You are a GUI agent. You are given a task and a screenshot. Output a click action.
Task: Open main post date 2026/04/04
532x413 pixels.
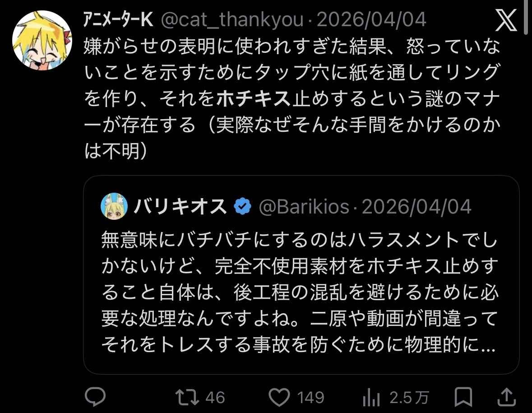pyautogui.click(x=371, y=21)
